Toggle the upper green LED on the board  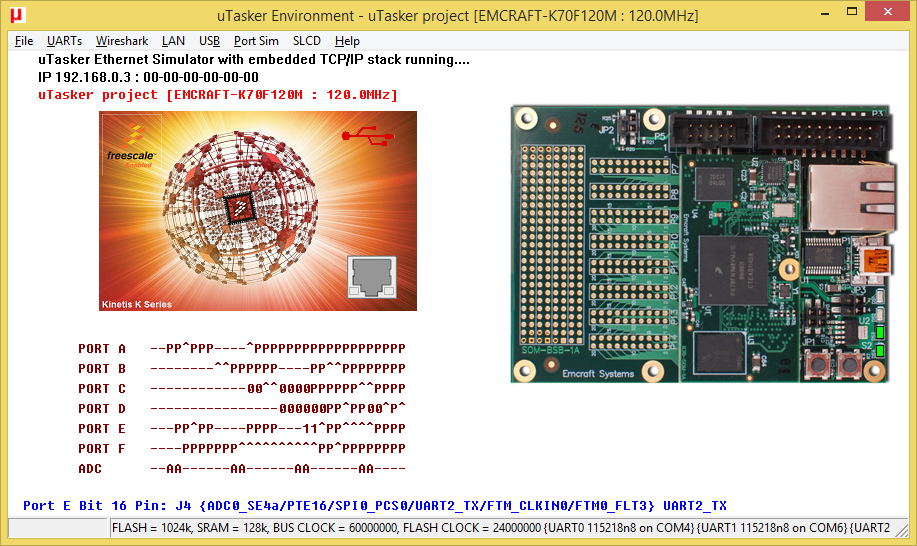click(880, 332)
